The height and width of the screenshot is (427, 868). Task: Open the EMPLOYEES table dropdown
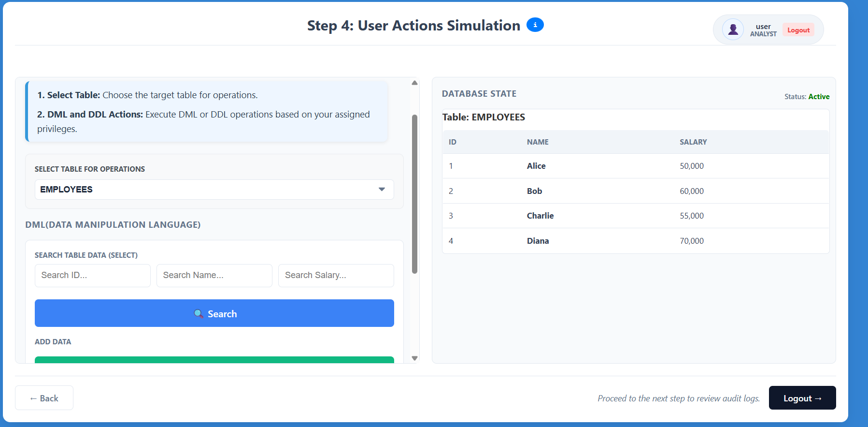(x=214, y=190)
